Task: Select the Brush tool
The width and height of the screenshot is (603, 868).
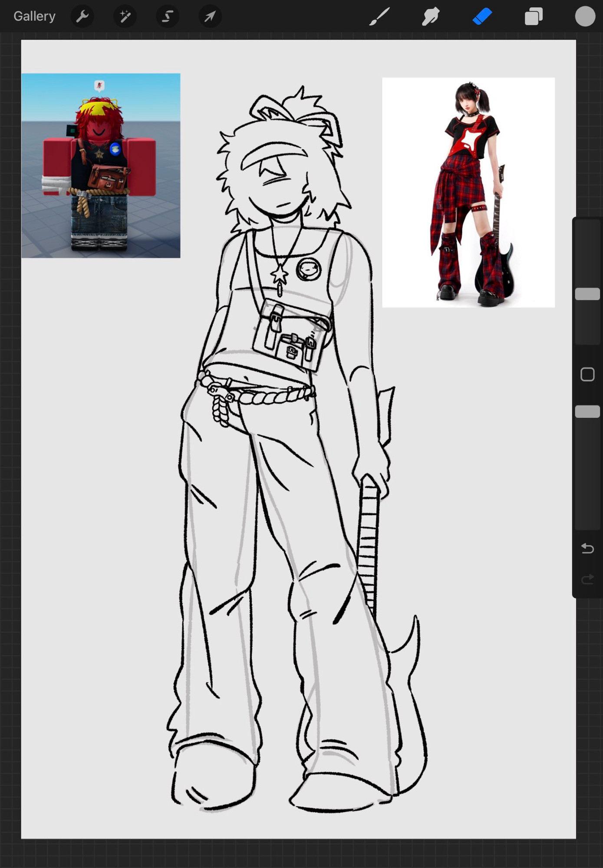Action: pyautogui.click(x=379, y=16)
